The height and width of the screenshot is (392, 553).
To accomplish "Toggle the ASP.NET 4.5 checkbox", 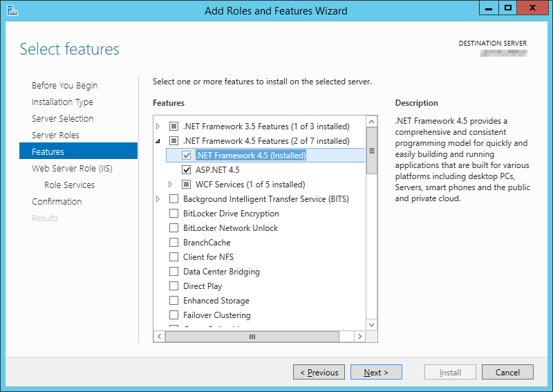I will (186, 170).
